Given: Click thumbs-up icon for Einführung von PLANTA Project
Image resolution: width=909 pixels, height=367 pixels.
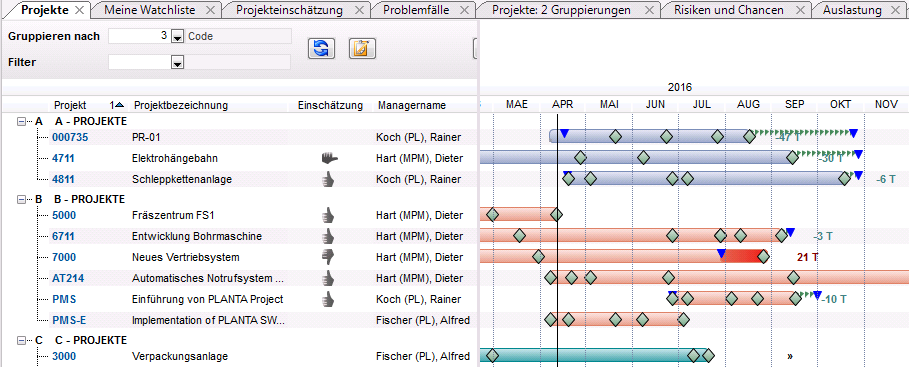Looking at the screenshot, I should pos(329,299).
